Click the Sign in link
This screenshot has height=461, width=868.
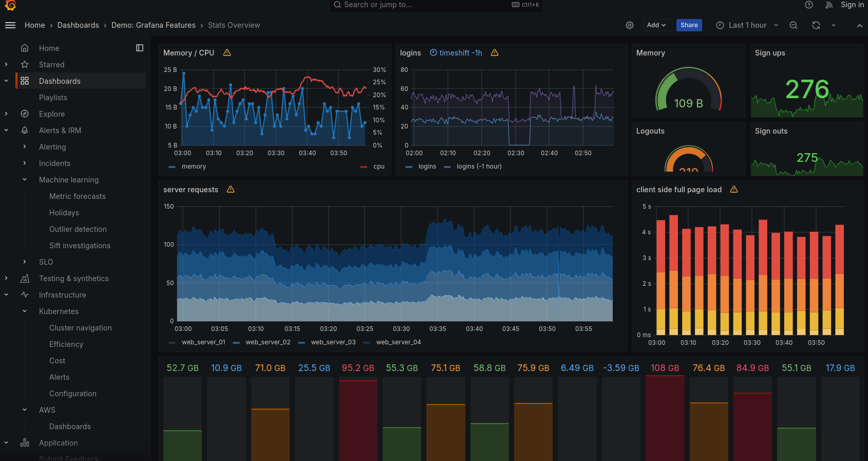click(x=852, y=5)
